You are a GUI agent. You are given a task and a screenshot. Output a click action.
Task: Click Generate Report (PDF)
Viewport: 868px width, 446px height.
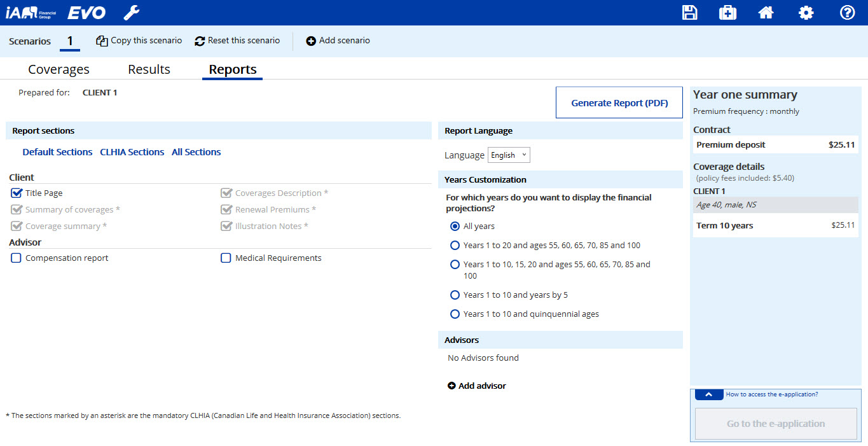pyautogui.click(x=619, y=102)
